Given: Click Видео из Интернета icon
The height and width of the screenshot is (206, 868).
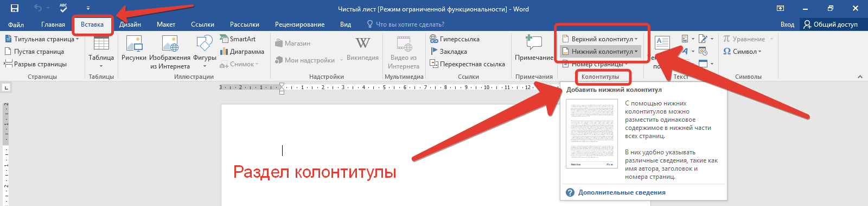Looking at the screenshot, I should pyautogui.click(x=404, y=53).
